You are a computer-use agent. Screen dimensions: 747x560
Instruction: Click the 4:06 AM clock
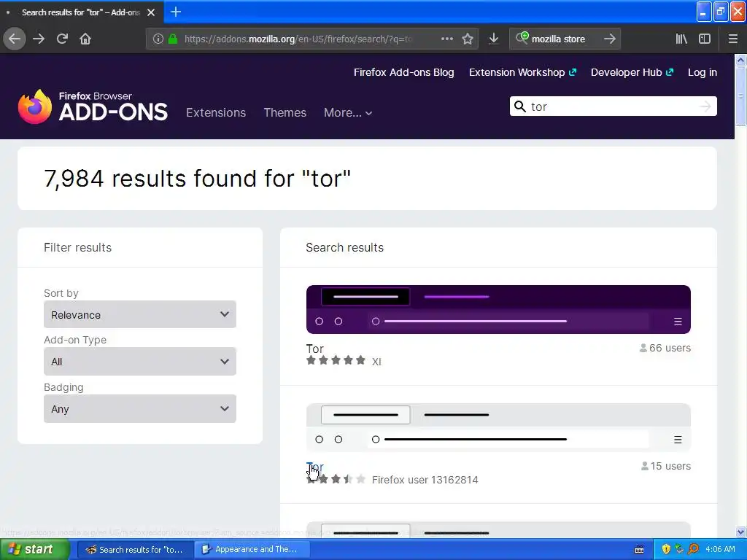pyautogui.click(x=720, y=549)
